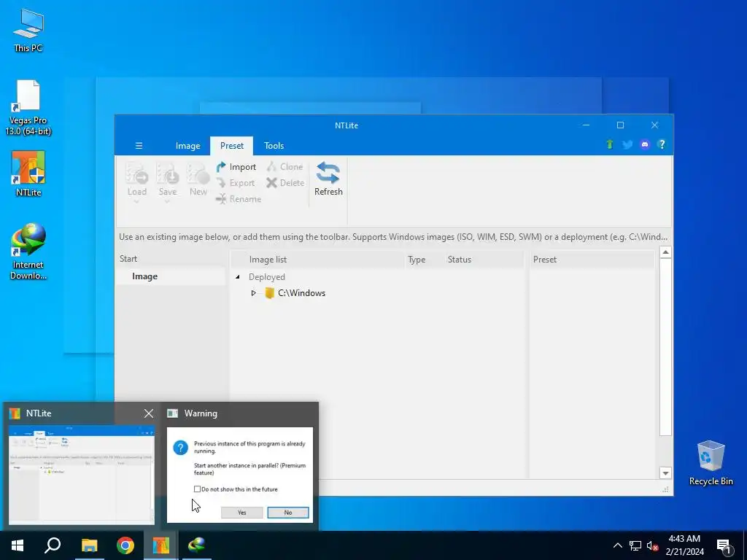Select the NTLite window thumbnail preview
747x560 pixels.
click(x=82, y=474)
